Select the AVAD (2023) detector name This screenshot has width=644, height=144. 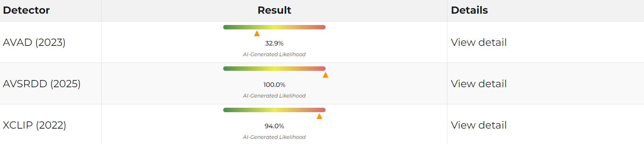pyautogui.click(x=34, y=42)
